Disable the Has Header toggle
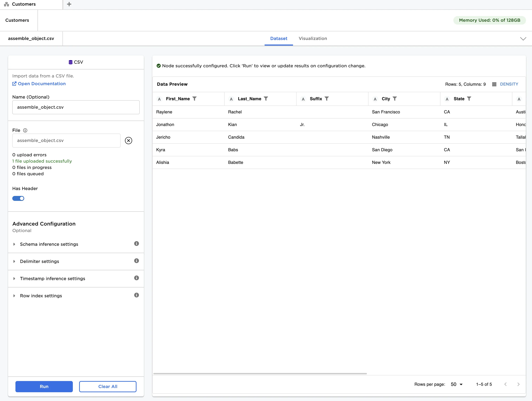This screenshot has width=532, height=401. tap(18, 198)
